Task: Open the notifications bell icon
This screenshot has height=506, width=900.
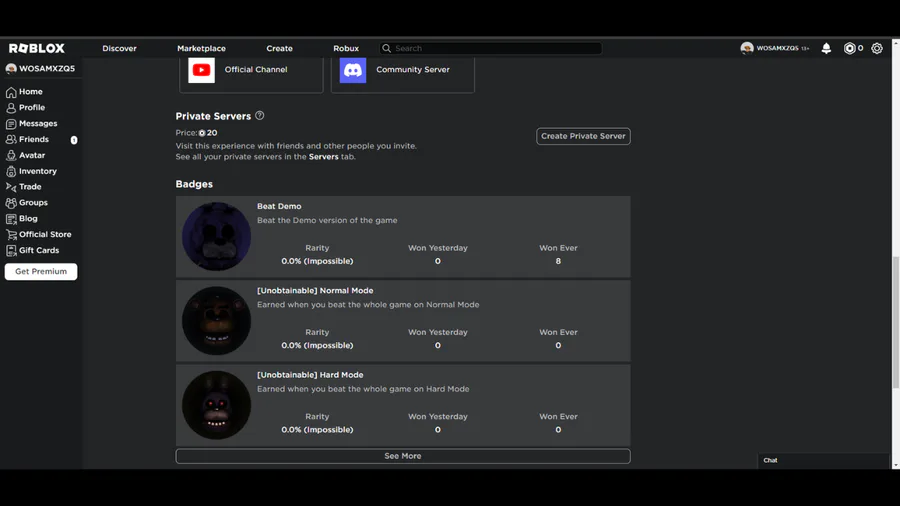Action: coord(826,48)
